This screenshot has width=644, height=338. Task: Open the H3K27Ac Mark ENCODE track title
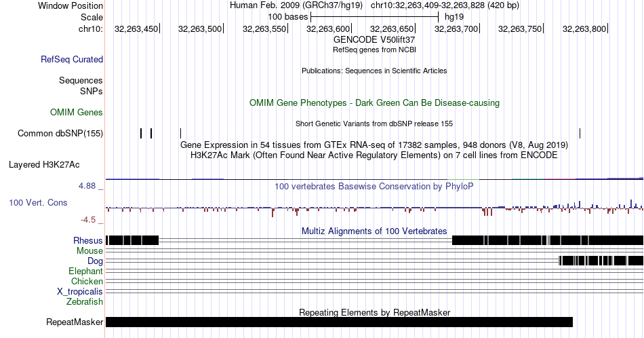coord(374,155)
